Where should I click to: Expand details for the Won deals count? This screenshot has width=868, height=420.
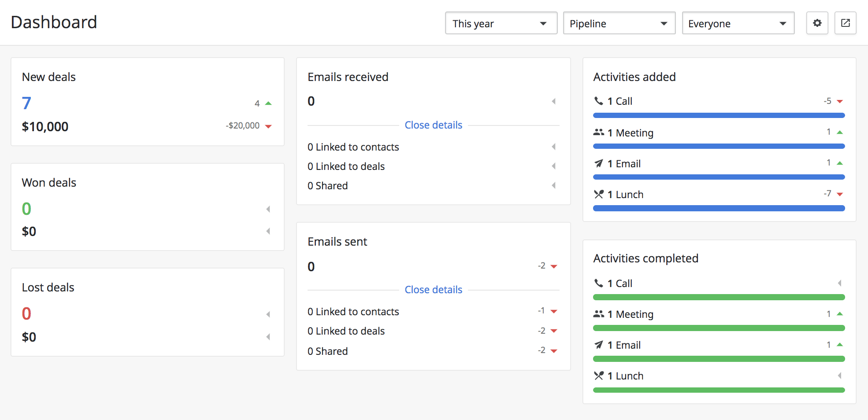click(268, 209)
